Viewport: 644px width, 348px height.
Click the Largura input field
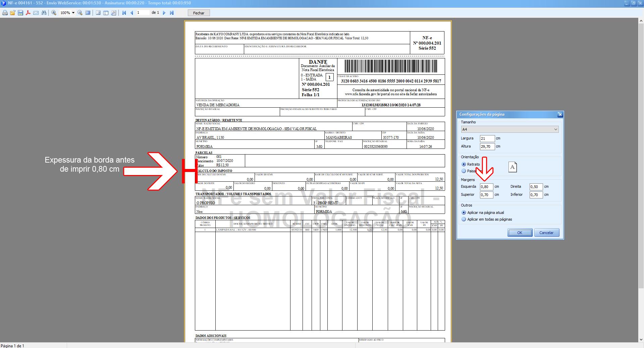point(487,138)
